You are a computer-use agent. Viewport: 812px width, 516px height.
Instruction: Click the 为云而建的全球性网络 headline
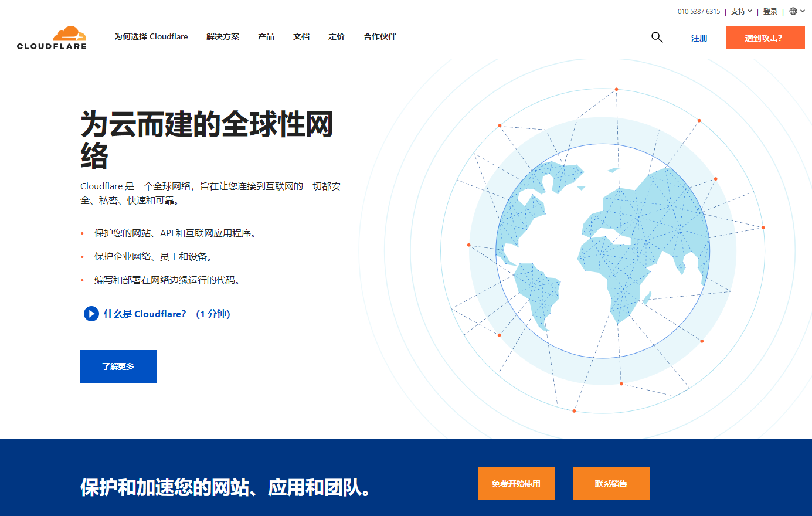click(206, 140)
